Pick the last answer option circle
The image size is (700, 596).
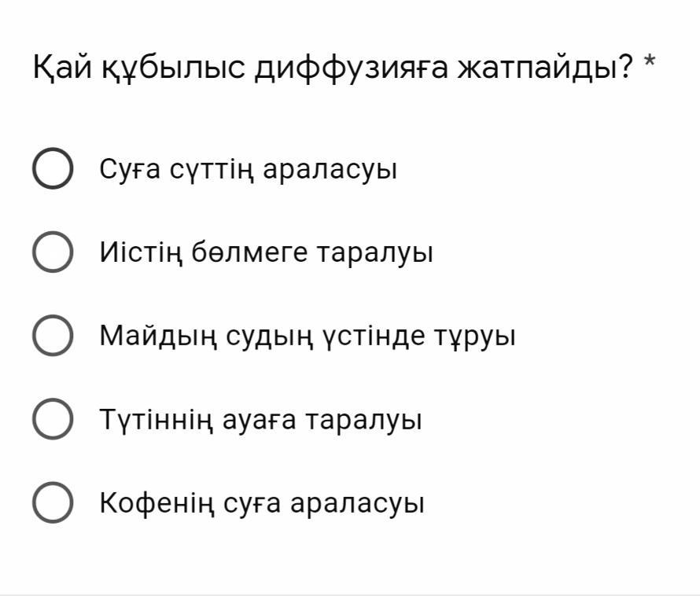53,502
